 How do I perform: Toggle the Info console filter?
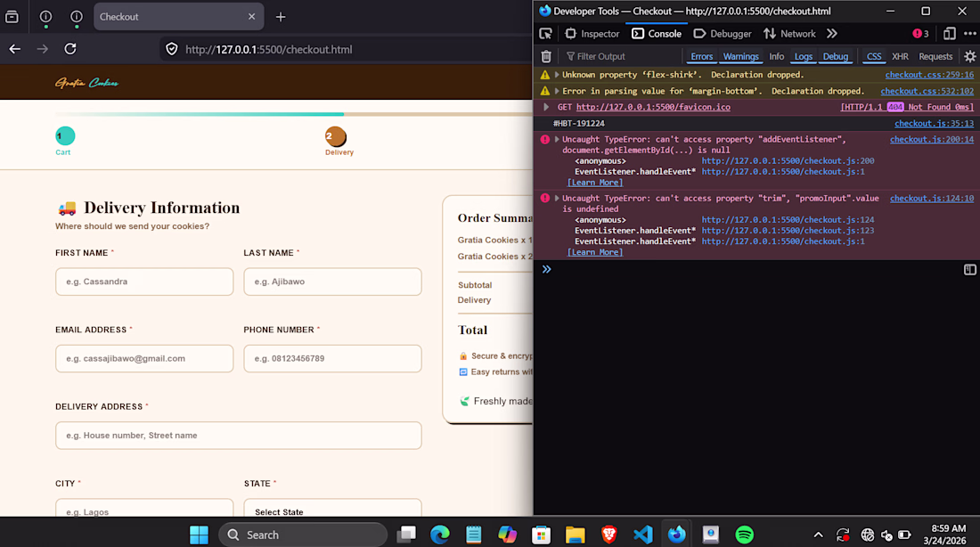tap(776, 56)
